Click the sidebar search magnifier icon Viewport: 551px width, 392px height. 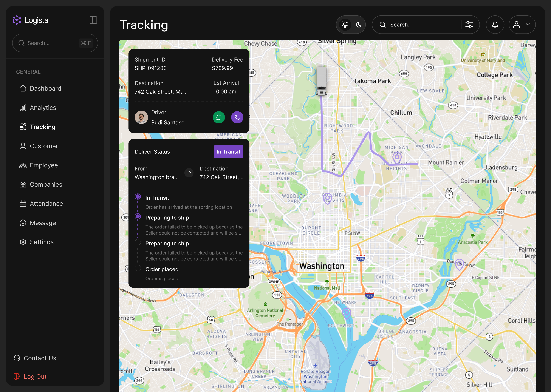pos(22,43)
